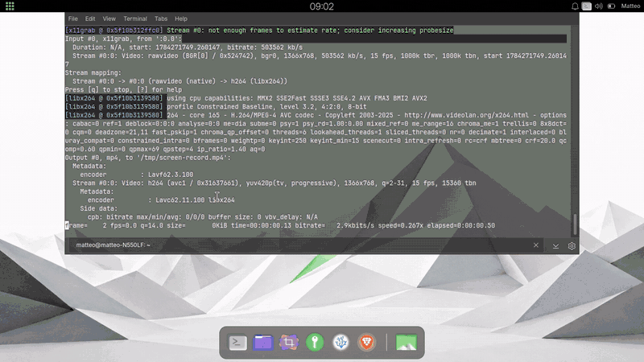Click the 'profile Constrained Baseline' line
The image size is (644, 362).
coord(266,107)
